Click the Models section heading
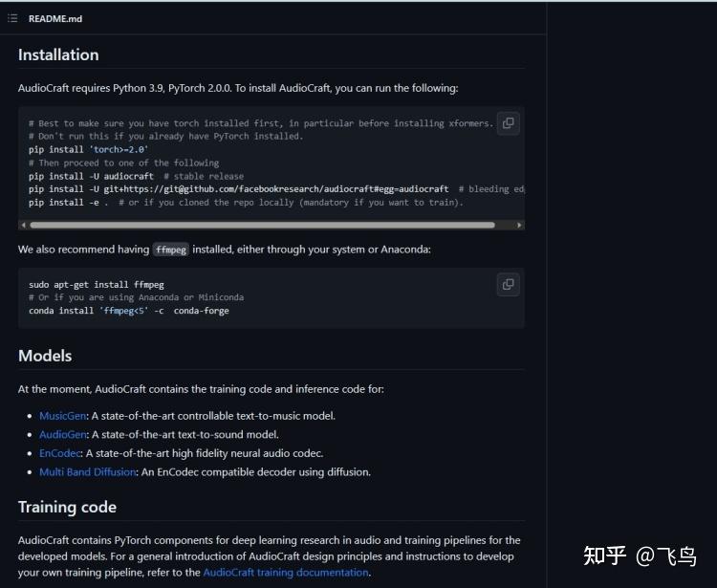The image size is (717, 588). (45, 356)
